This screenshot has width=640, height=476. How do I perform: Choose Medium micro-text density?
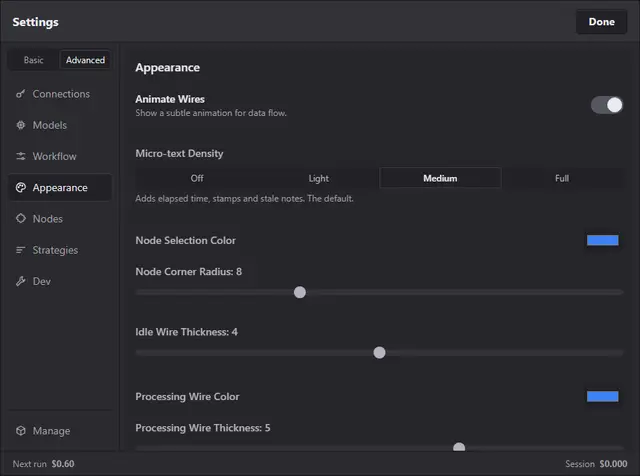[x=440, y=178]
